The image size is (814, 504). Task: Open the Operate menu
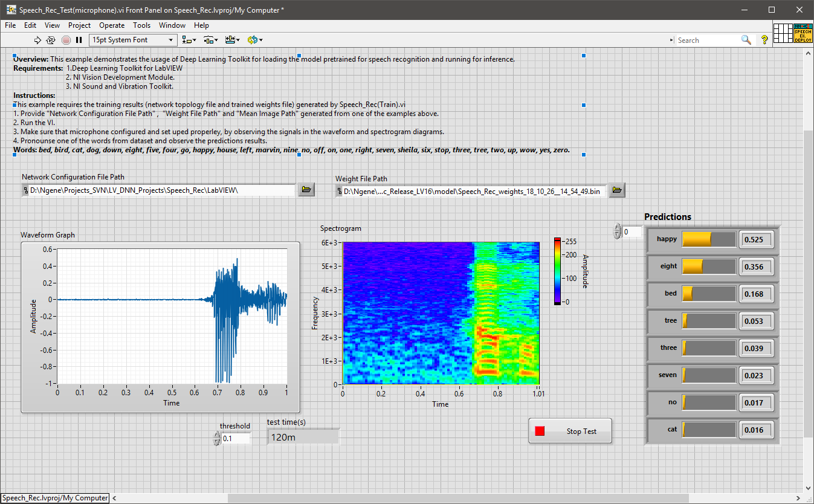[112, 25]
